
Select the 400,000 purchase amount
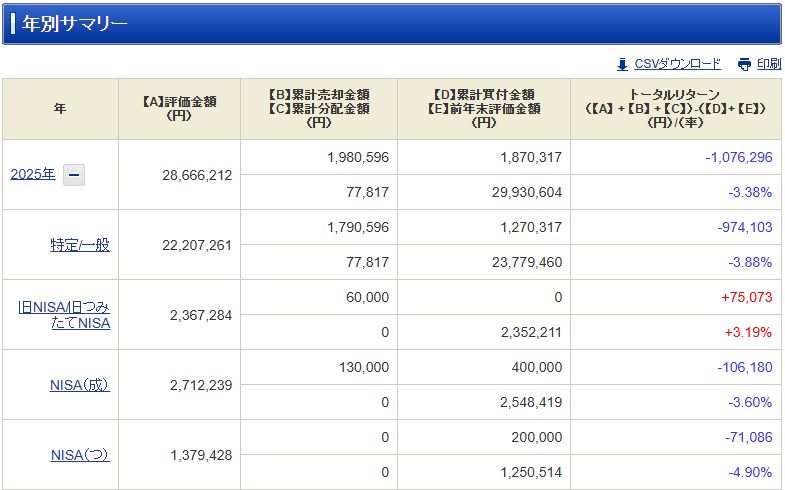point(537,367)
